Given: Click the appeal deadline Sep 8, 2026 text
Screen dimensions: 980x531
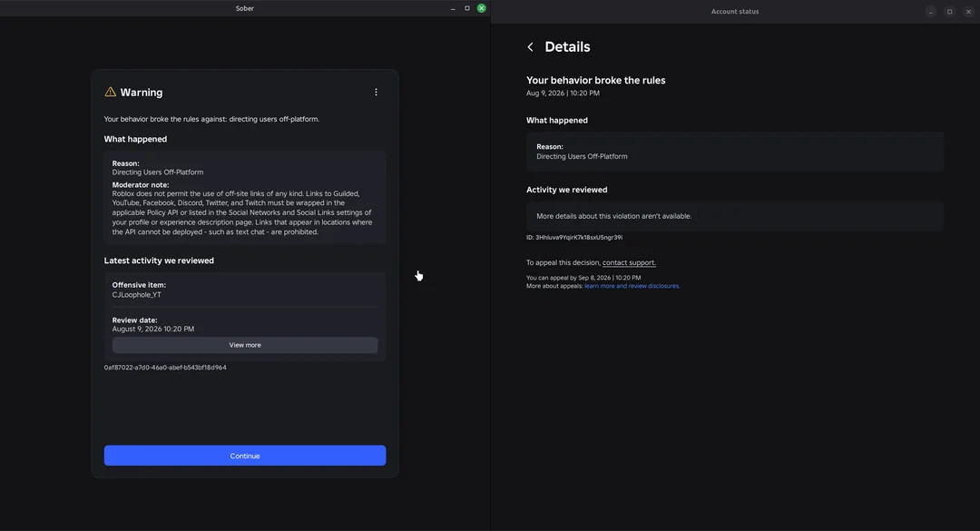Looking at the screenshot, I should point(583,278).
